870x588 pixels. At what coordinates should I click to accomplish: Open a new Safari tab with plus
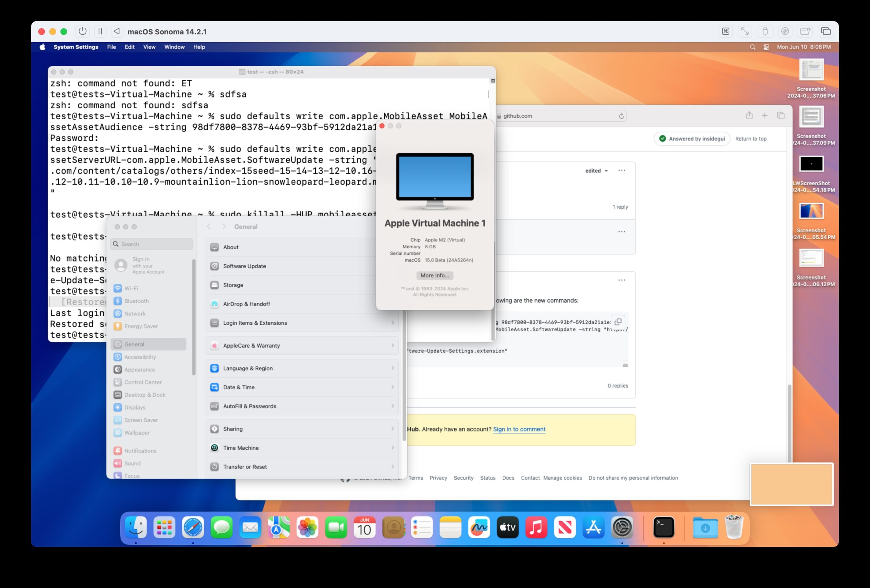(765, 115)
